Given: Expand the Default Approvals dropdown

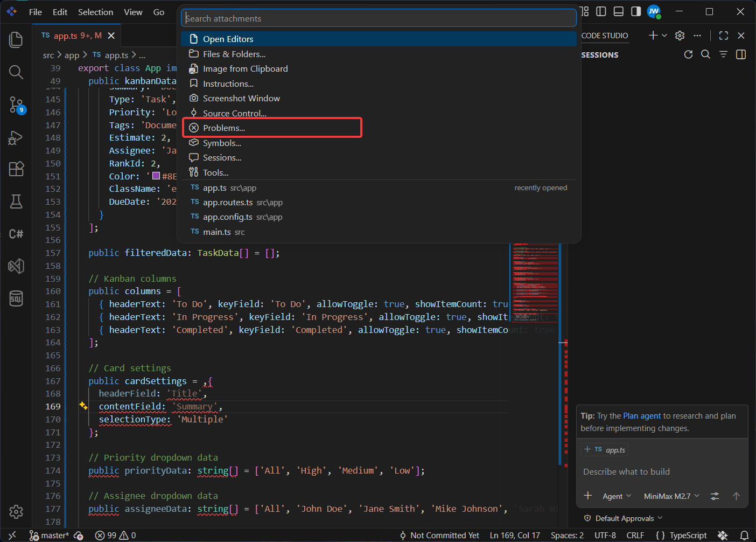Looking at the screenshot, I should pos(624,518).
